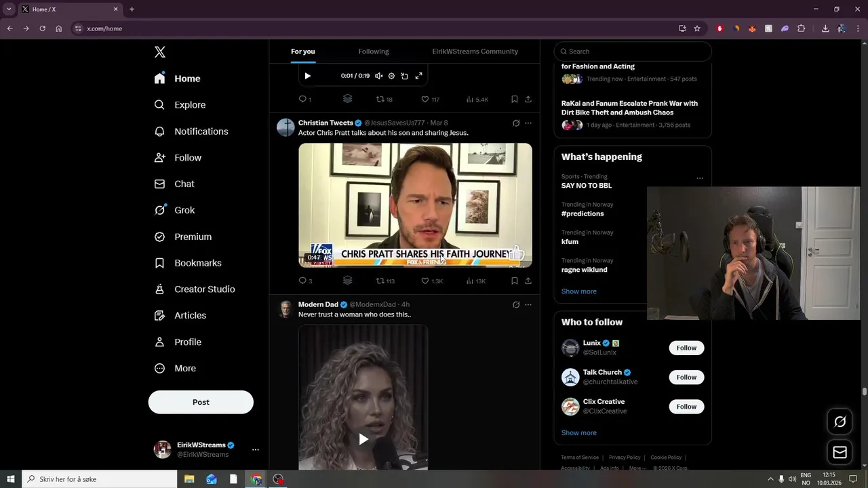Click the Articles icon in sidebar

[160, 315]
